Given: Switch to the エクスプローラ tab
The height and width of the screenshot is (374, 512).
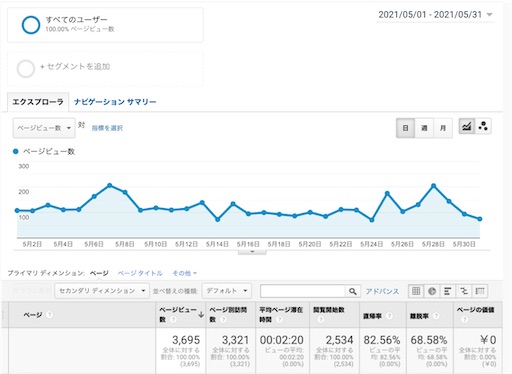Looking at the screenshot, I should (38, 102).
